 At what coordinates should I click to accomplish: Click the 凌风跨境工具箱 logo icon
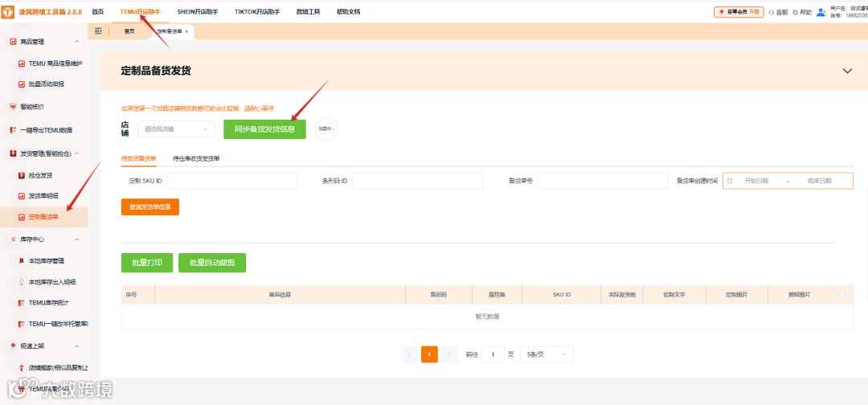pyautogui.click(x=8, y=11)
